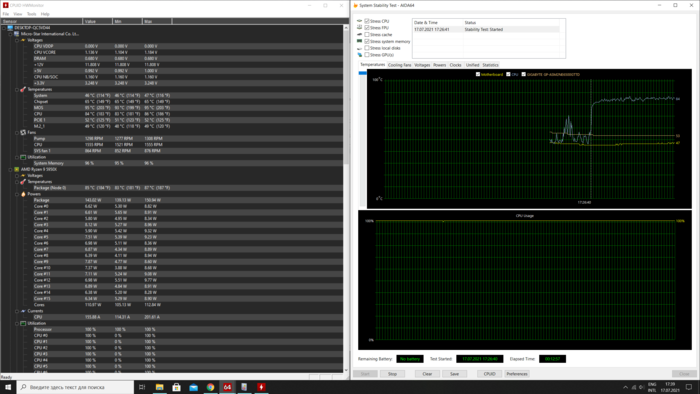
Task: Enable the Stress cache checkbox
Action: click(x=367, y=34)
